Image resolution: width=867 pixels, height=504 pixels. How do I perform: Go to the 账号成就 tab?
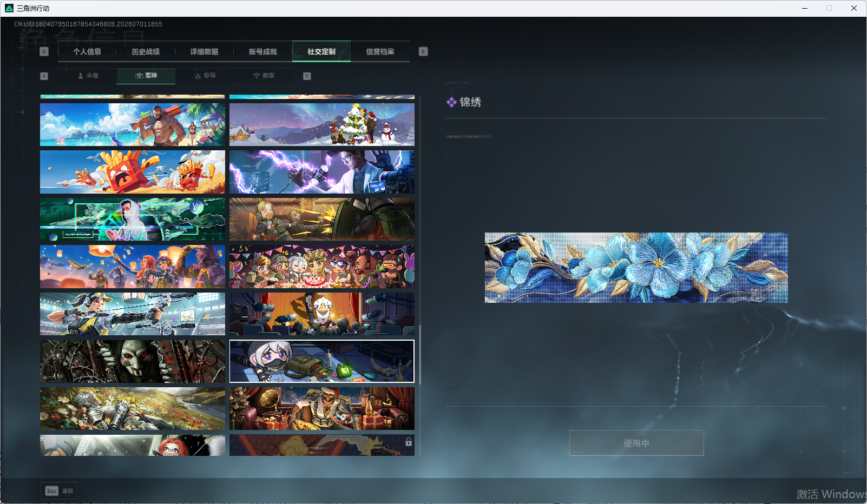[x=262, y=52]
